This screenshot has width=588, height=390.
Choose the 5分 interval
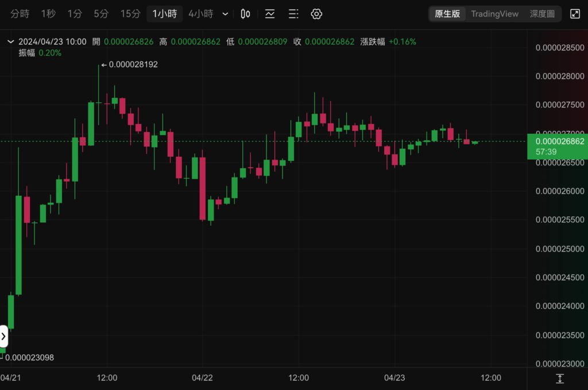click(x=101, y=14)
